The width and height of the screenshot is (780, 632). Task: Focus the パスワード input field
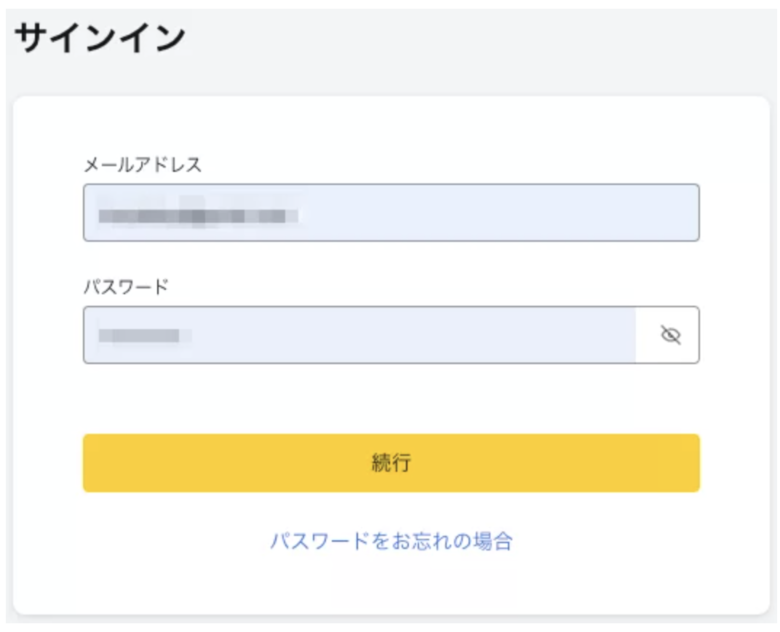tap(359, 335)
